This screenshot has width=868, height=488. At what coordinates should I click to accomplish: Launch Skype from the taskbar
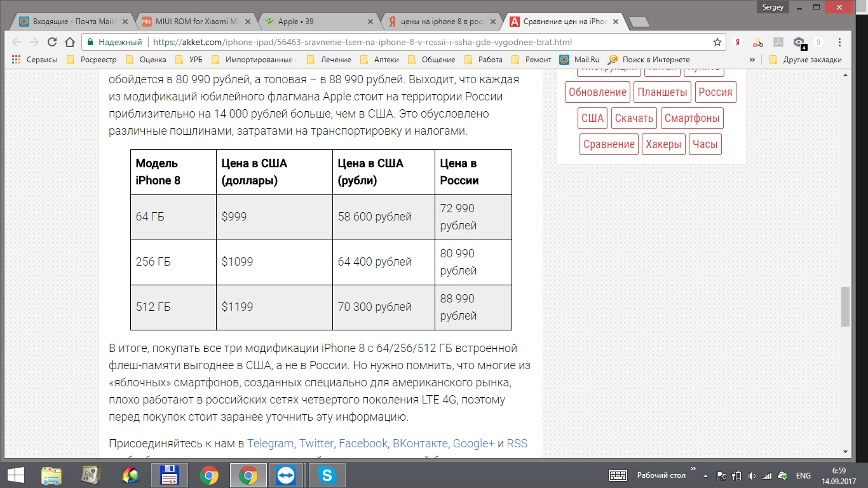(327, 475)
